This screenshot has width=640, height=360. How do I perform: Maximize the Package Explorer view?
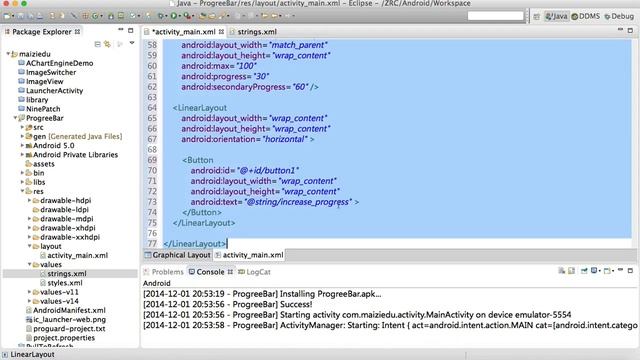[131, 30]
